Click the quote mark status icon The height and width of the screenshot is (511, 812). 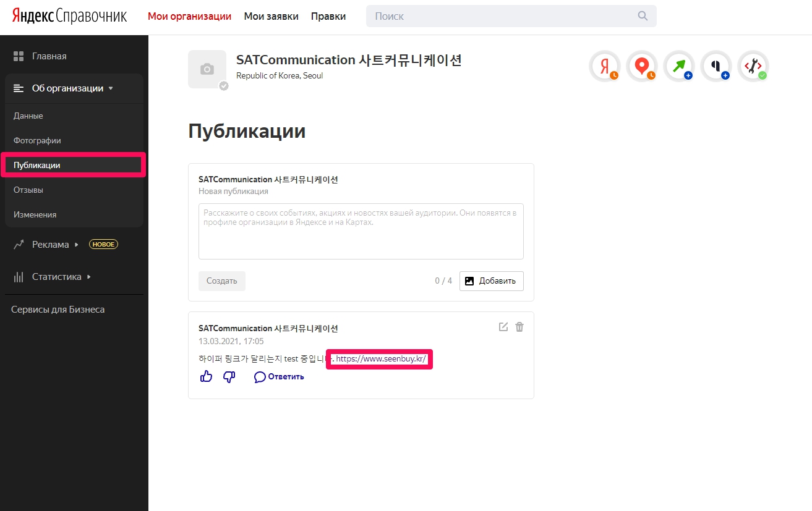tap(716, 66)
